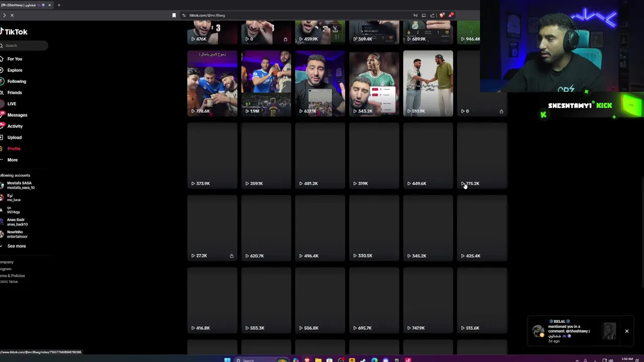Open the video with 449.6K views

(x=428, y=156)
